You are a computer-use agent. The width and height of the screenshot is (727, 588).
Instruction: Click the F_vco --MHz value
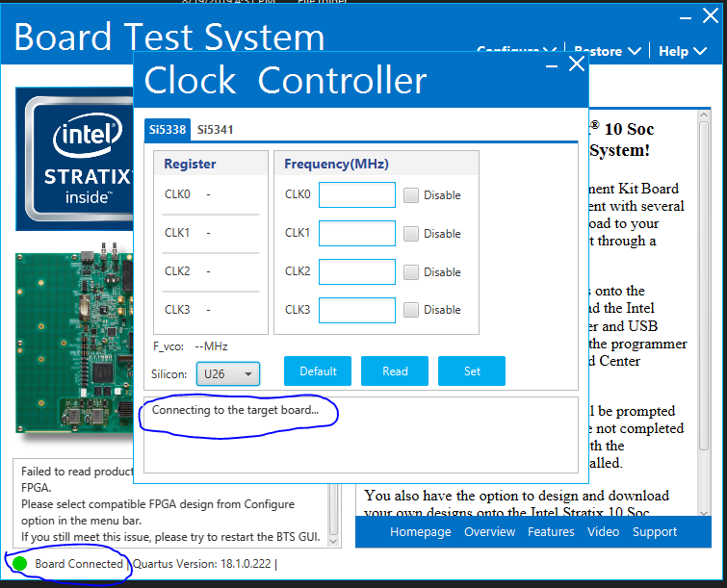tap(211, 346)
